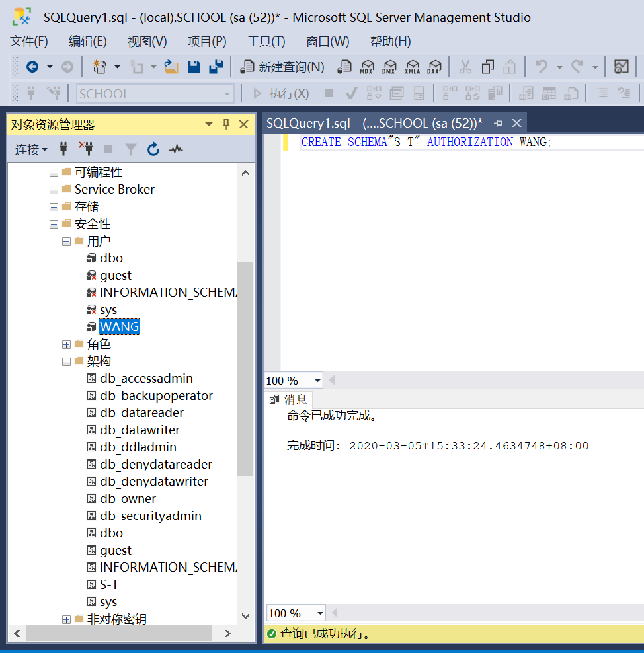Open the editor 100 % zoom dropdown
The height and width of the screenshot is (653, 644).
tap(317, 381)
